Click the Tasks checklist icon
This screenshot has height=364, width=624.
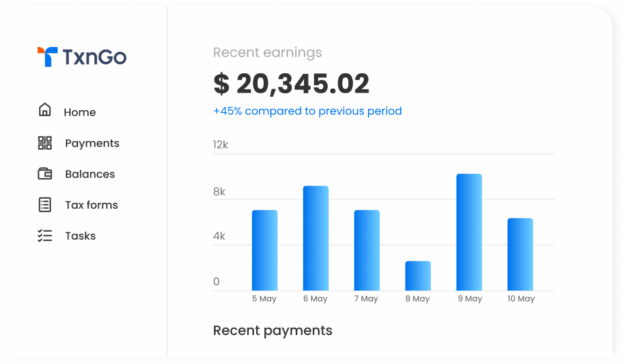point(45,236)
